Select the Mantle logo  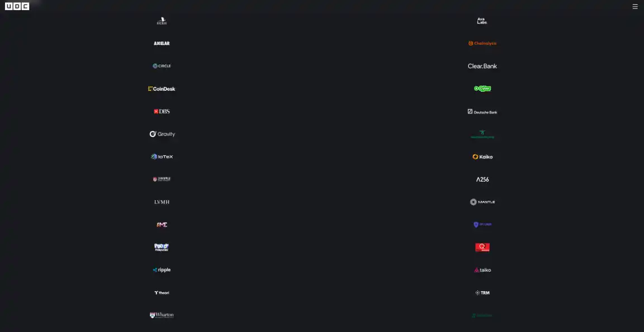[x=482, y=202]
